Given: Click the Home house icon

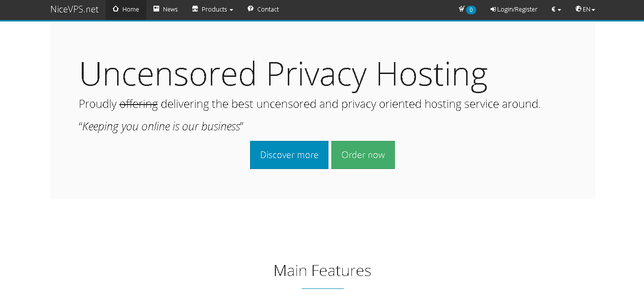Looking at the screenshot, I should click(x=116, y=9).
